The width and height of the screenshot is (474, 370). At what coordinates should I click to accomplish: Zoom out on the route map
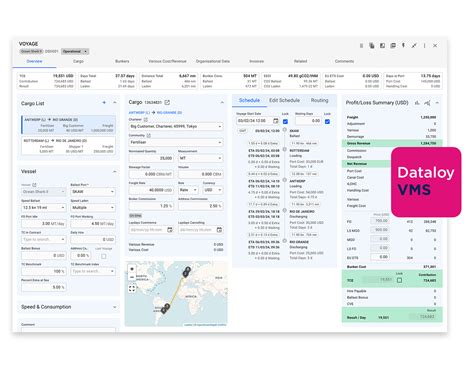tap(132, 277)
